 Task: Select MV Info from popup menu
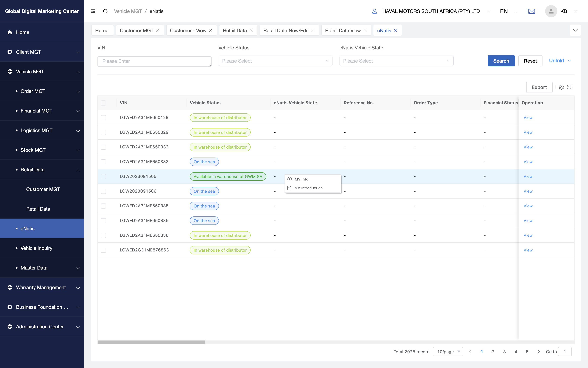pos(313,179)
